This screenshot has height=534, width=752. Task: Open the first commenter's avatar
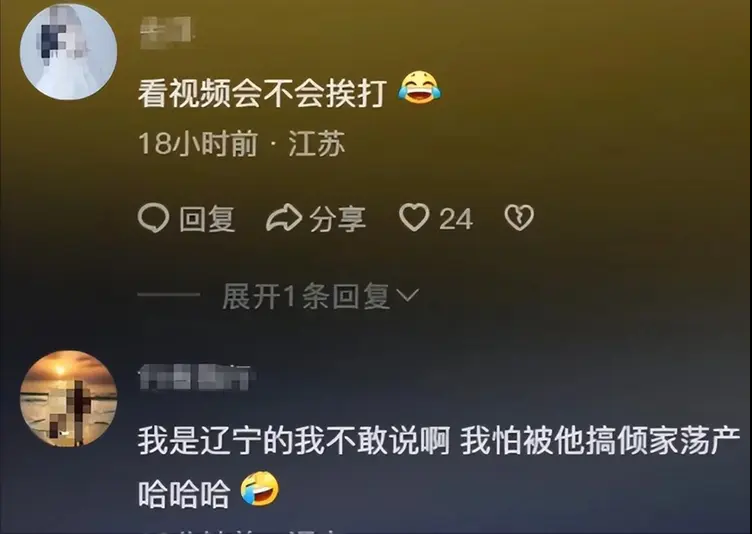point(69,51)
